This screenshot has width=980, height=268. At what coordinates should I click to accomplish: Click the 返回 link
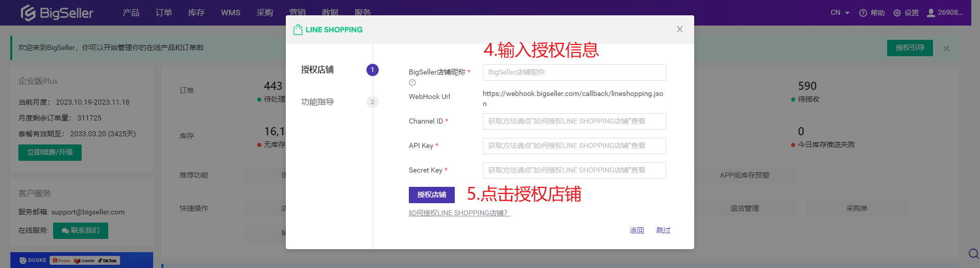[637, 230]
